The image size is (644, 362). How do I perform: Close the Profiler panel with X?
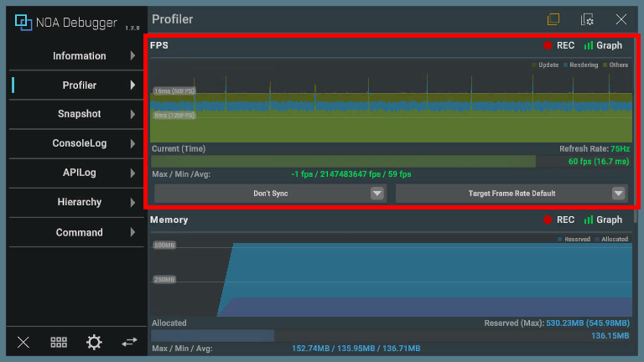point(621,19)
